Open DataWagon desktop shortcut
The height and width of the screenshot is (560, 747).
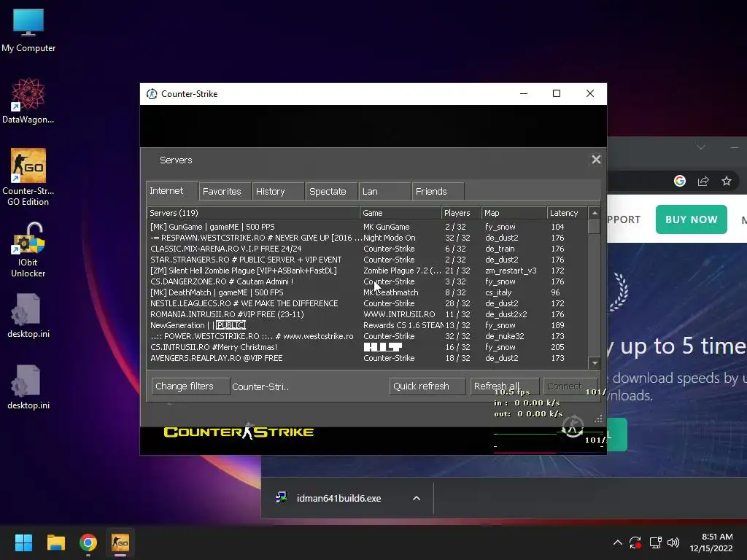point(28,101)
